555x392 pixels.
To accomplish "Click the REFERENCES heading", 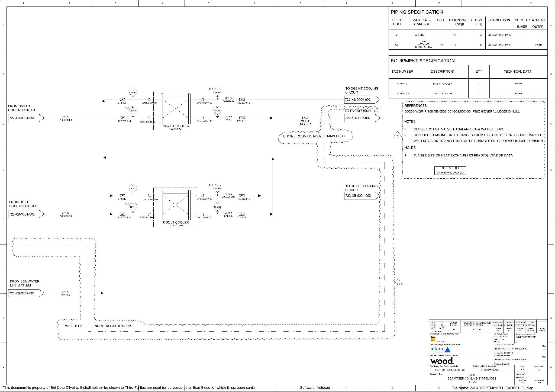I will tap(416, 106).
